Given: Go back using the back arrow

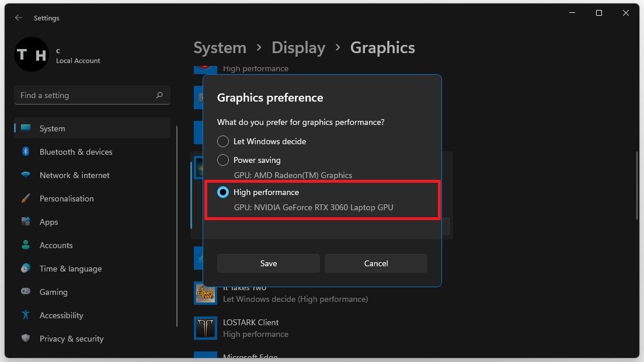Looking at the screenshot, I should (x=19, y=18).
